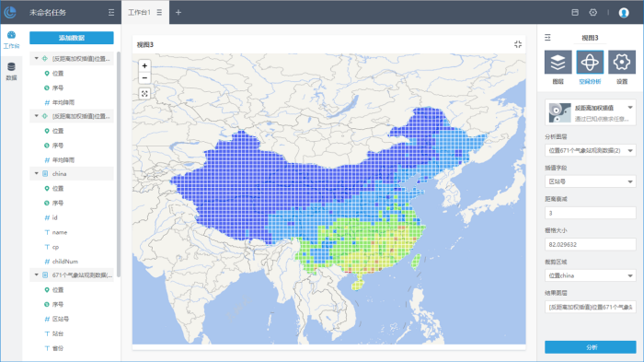Open the 插值字段 区站号 dropdown
Screen dimensions: 644x362
coord(591,181)
